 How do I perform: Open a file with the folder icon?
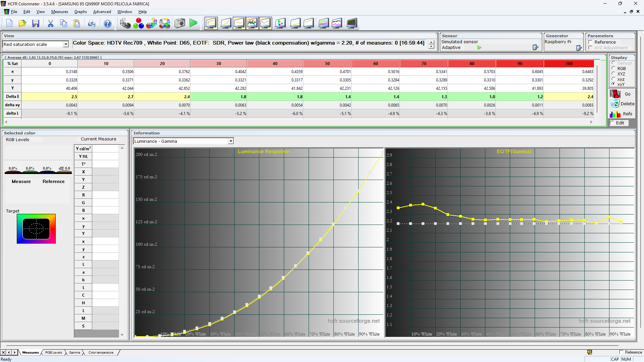(x=22, y=23)
